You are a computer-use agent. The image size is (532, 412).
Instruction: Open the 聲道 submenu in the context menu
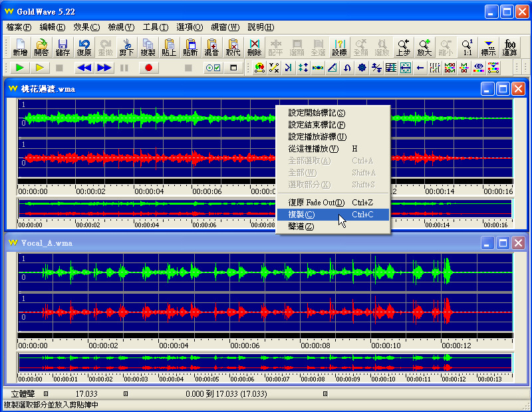pyautogui.click(x=333, y=226)
